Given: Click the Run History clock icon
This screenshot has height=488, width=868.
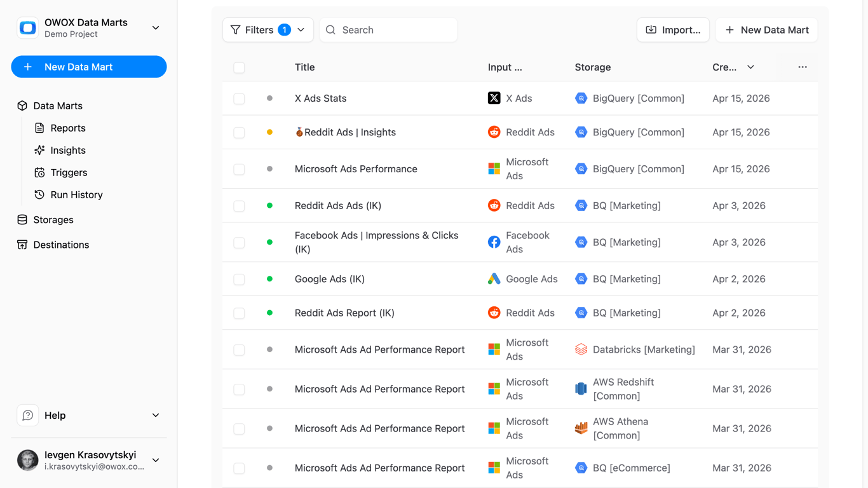Looking at the screenshot, I should 39,195.
